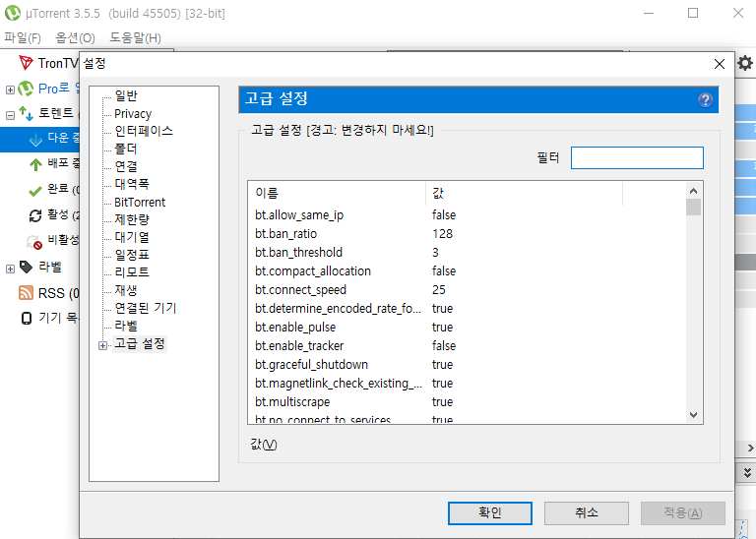
Task: Click into the 필터 input field
Action: click(637, 158)
